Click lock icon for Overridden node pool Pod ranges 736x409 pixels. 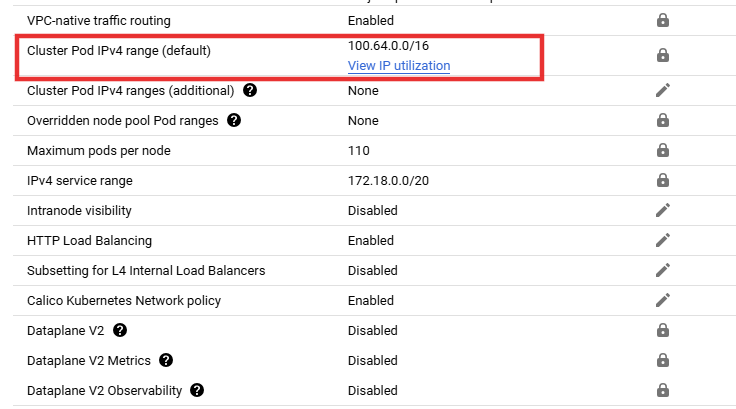[x=662, y=120]
